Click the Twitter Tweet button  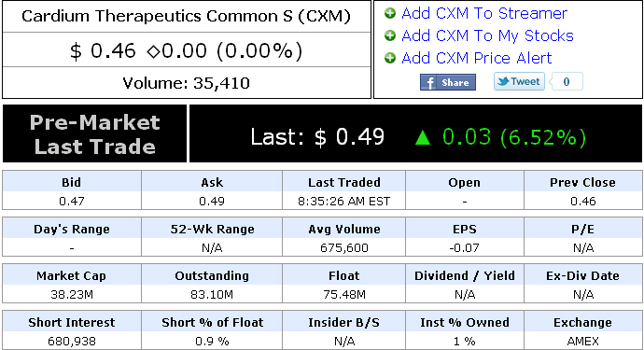coord(519,81)
